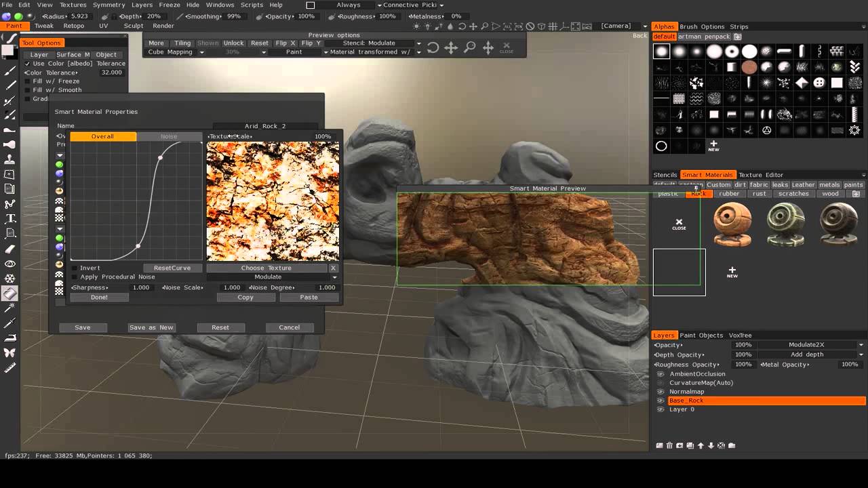Screen dimensions: 868x488
Task: Click the Done! button
Action: click(x=99, y=298)
